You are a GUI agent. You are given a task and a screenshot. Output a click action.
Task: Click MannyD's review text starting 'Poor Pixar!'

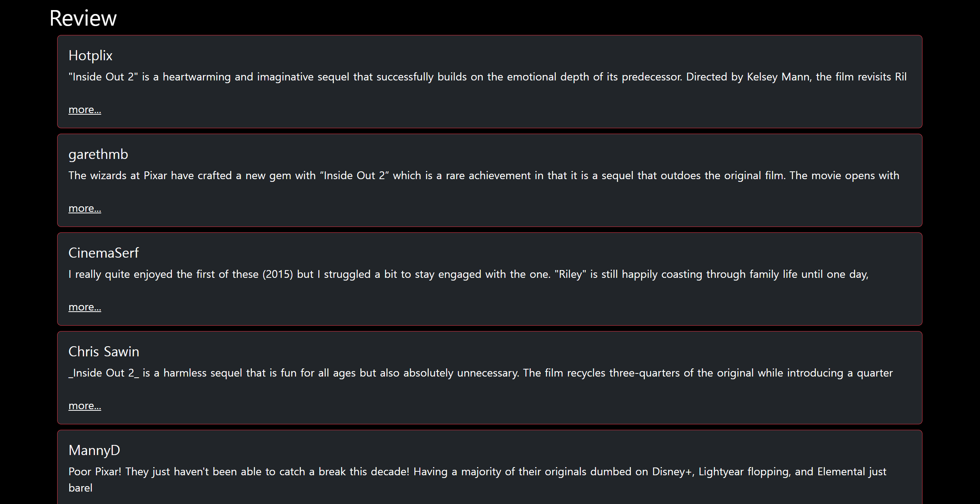(x=477, y=480)
